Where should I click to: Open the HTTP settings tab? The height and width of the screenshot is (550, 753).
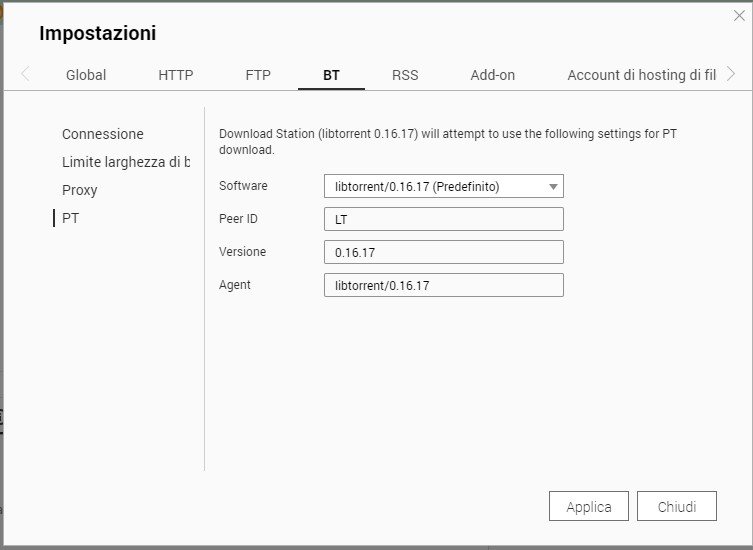[176, 75]
